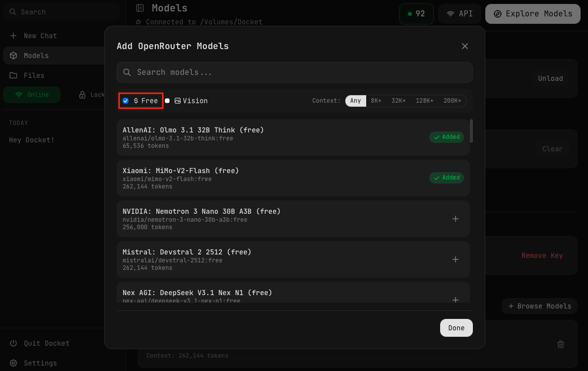The width and height of the screenshot is (588, 371).
Task: Close the Add OpenRouter Models dialog
Action: point(465,46)
